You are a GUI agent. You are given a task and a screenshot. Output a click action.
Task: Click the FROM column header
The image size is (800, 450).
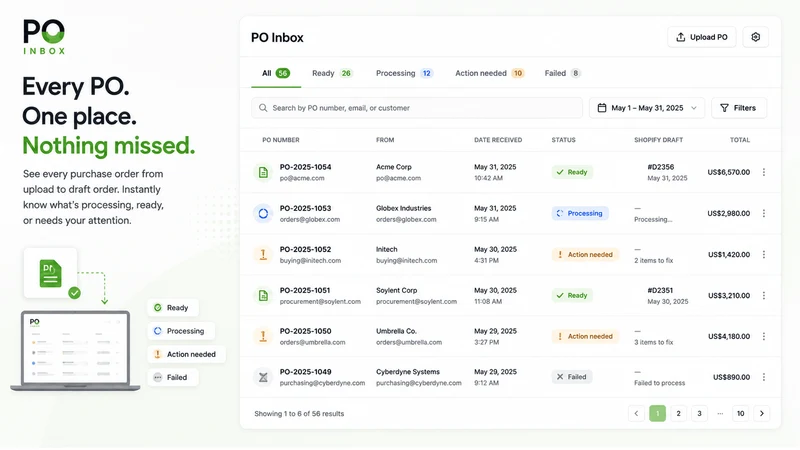(385, 140)
